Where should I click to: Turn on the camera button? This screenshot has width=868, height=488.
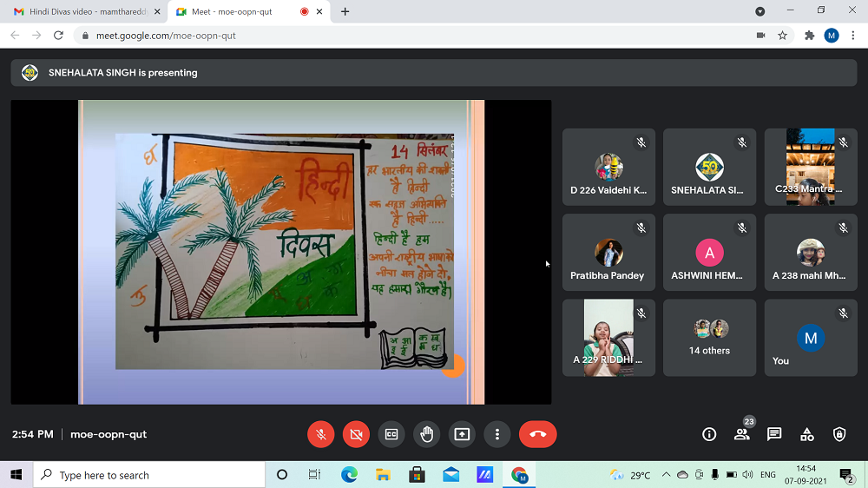point(356,434)
